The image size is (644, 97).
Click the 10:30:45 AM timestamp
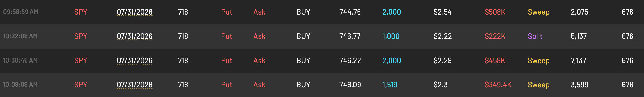(20, 60)
